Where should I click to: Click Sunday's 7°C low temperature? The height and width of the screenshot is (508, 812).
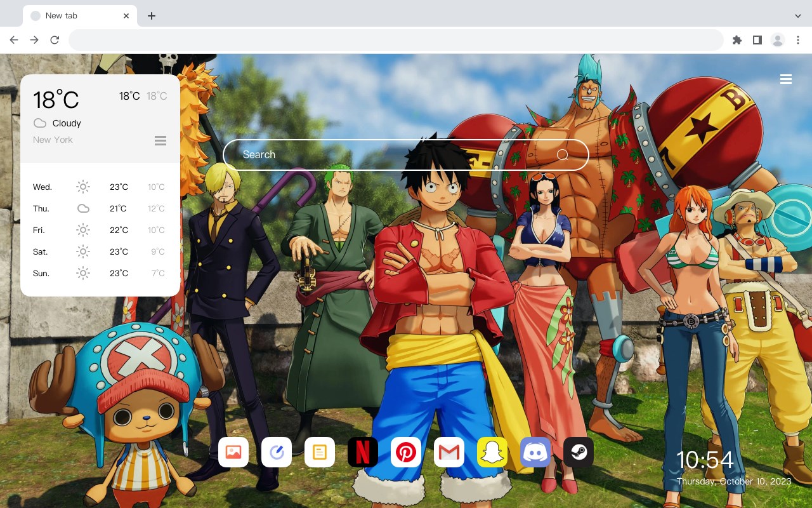pyautogui.click(x=158, y=274)
